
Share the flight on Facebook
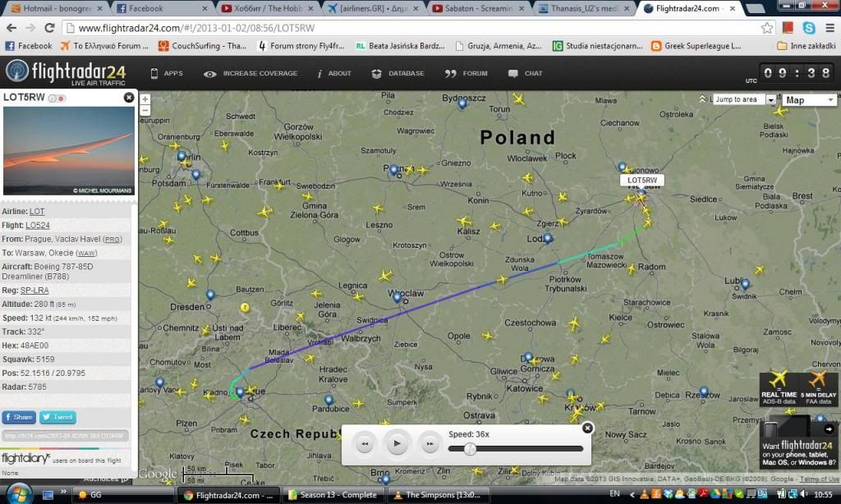click(19, 417)
